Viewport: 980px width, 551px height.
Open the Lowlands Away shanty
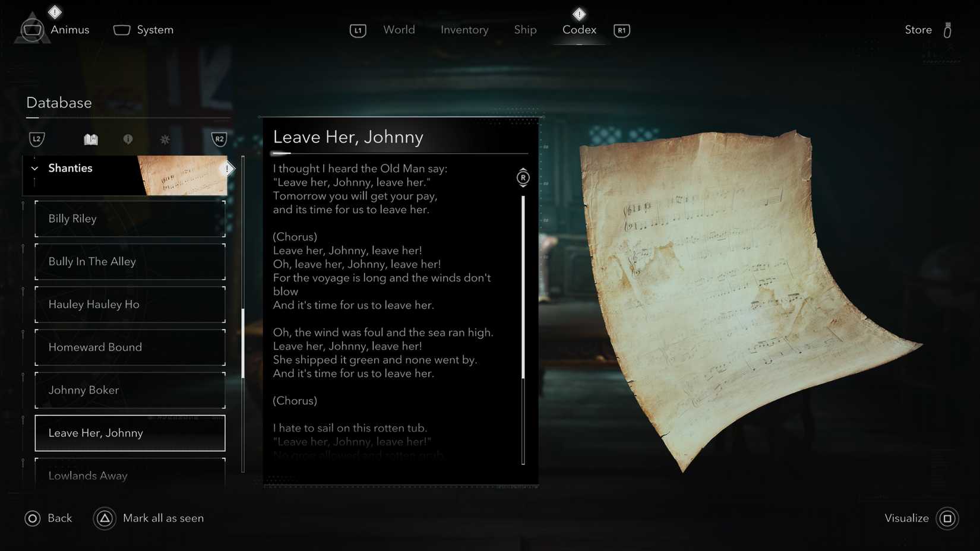pyautogui.click(x=130, y=474)
